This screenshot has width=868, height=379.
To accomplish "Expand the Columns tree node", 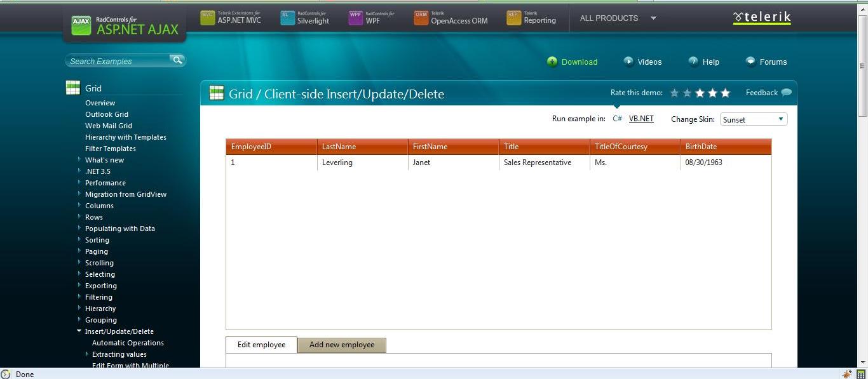I will [79, 205].
